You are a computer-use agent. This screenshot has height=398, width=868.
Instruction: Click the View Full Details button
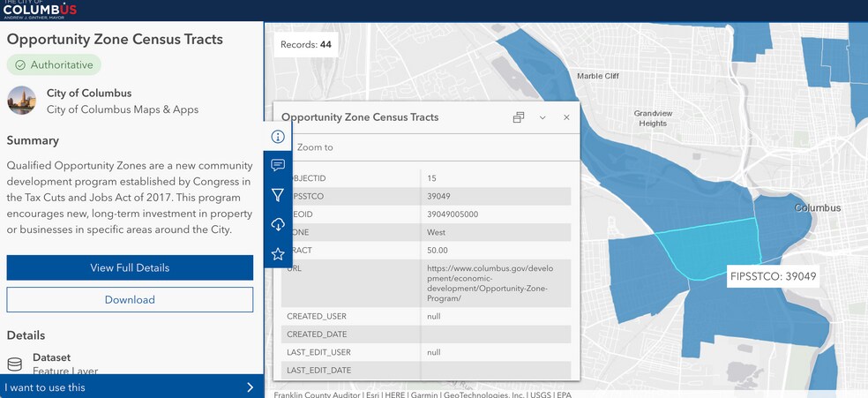tap(130, 267)
